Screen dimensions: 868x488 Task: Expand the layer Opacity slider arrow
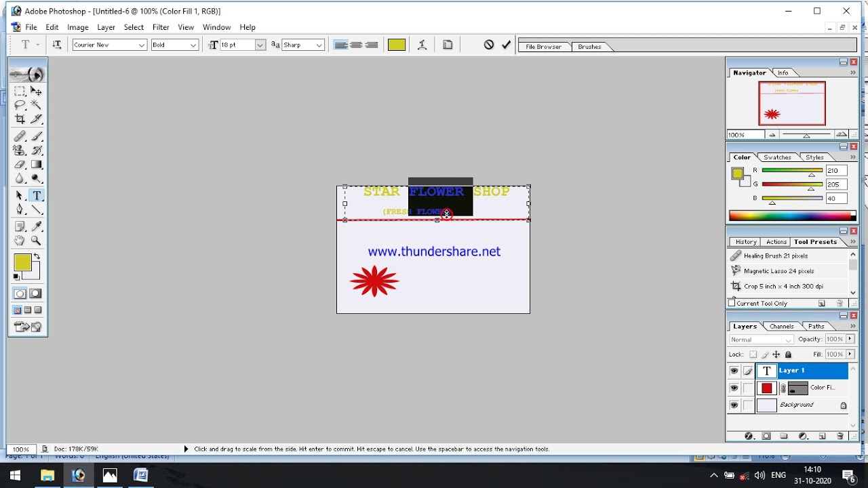850,339
